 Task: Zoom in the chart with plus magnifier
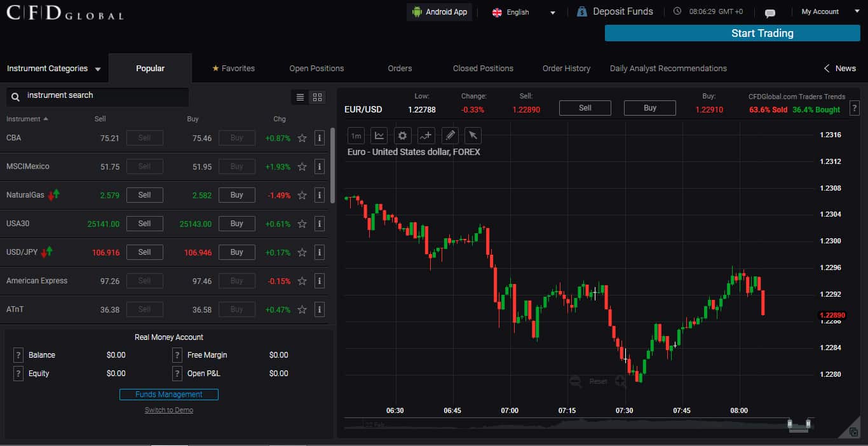coord(621,381)
